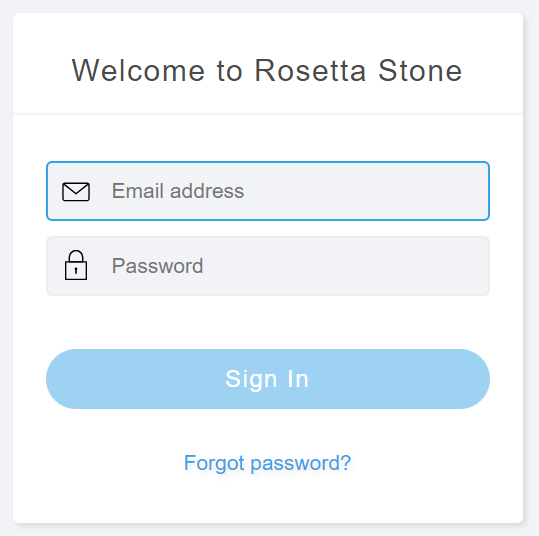The width and height of the screenshot is (539, 536).
Task: Click the envelope icon in email field
Action: [x=76, y=192]
